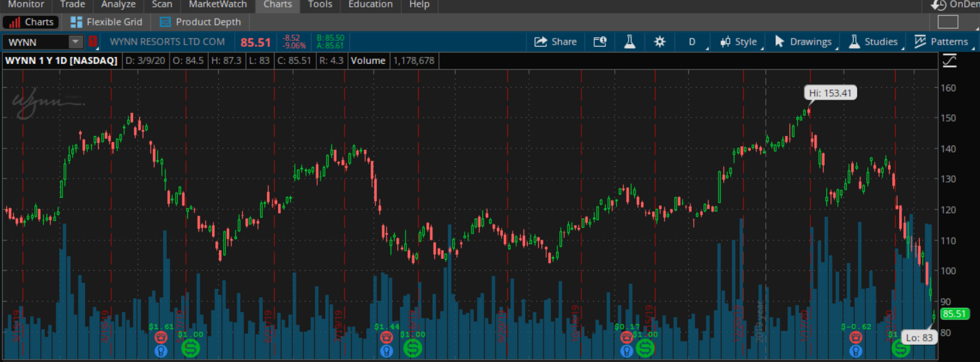Screen dimensions: 980x362
Task: Click earnings phone icon labeled $1.61
Action: [161, 337]
